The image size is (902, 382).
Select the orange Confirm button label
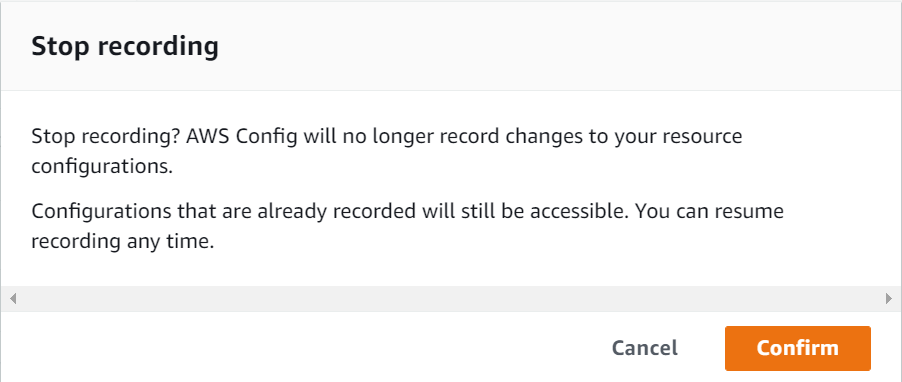[797, 348]
